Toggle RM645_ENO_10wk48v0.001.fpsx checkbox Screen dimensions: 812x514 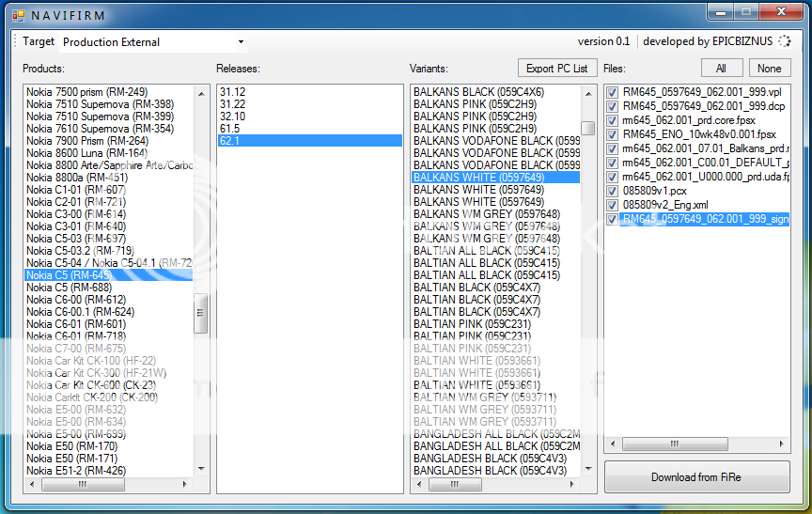pyautogui.click(x=612, y=134)
